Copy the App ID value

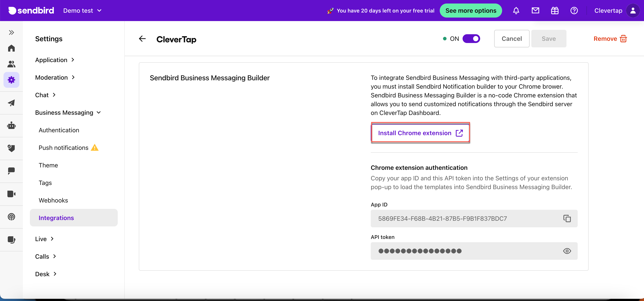coord(567,219)
